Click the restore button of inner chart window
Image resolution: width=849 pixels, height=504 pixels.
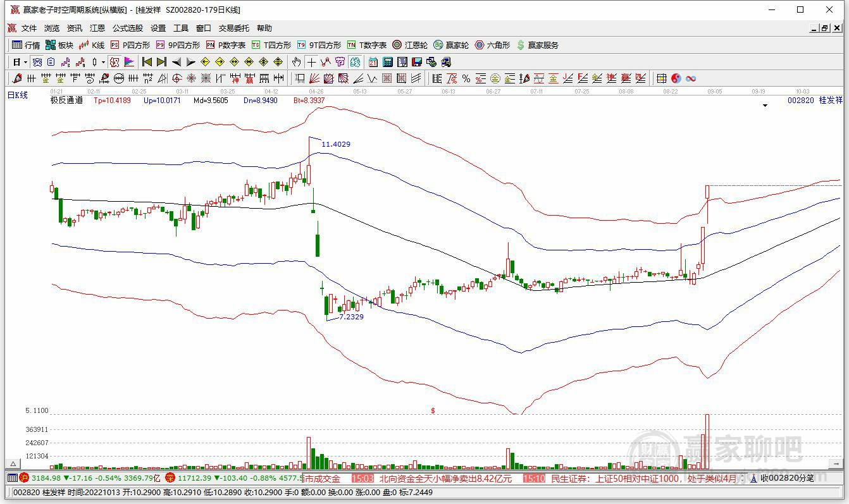coord(825,28)
